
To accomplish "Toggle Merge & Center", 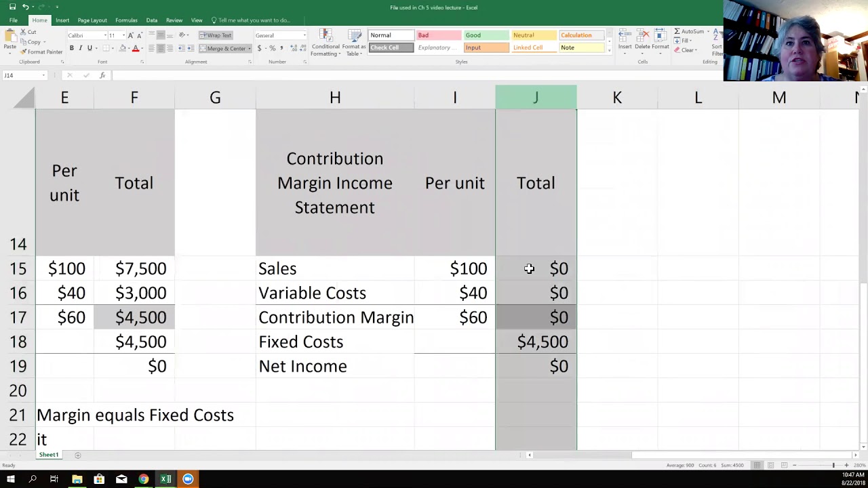I will point(222,48).
